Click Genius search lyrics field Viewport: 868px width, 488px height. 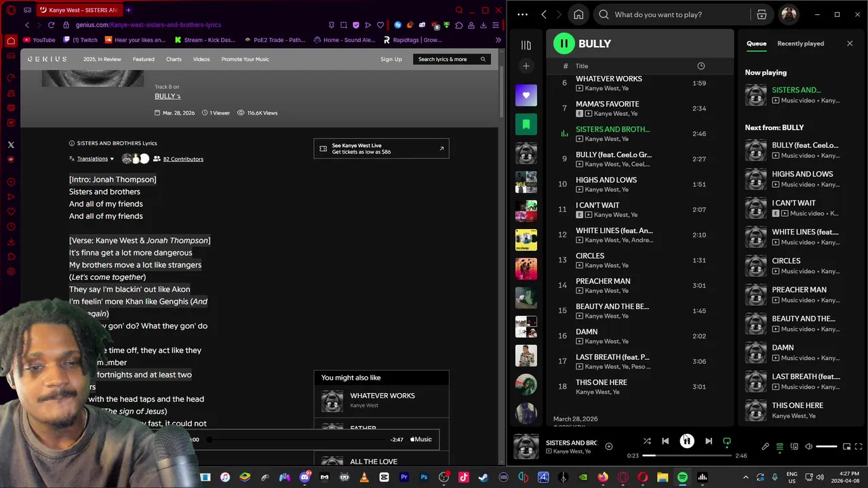[452, 59]
